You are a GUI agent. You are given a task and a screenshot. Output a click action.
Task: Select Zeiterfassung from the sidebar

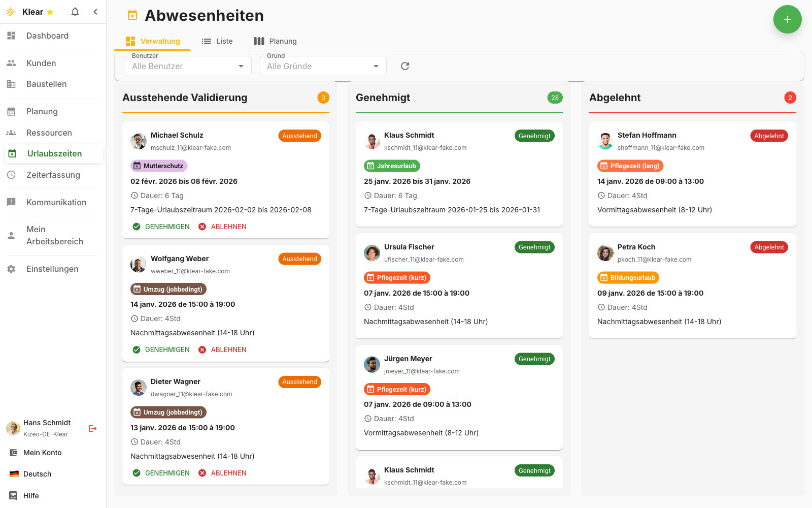(x=53, y=175)
